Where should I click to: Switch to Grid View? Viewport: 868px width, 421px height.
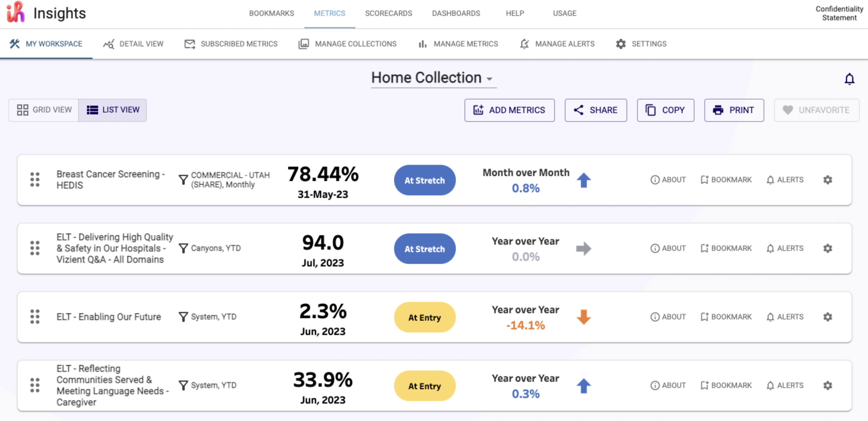click(x=44, y=110)
